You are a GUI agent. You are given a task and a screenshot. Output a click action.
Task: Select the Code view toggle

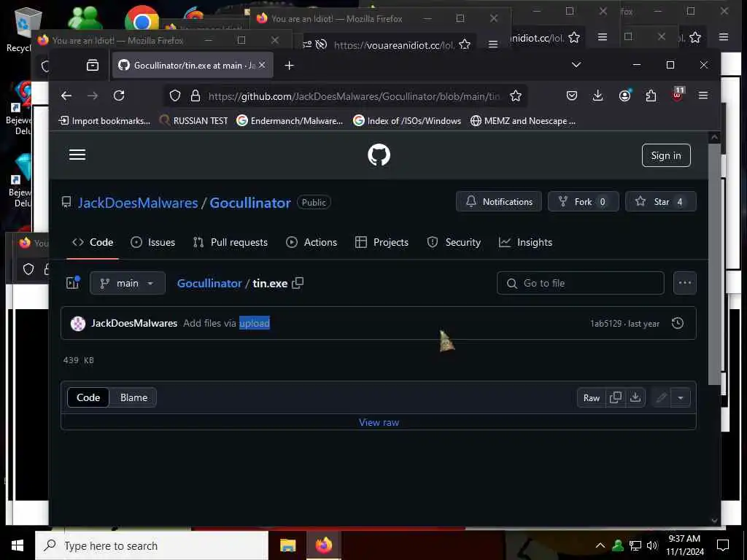coord(88,397)
